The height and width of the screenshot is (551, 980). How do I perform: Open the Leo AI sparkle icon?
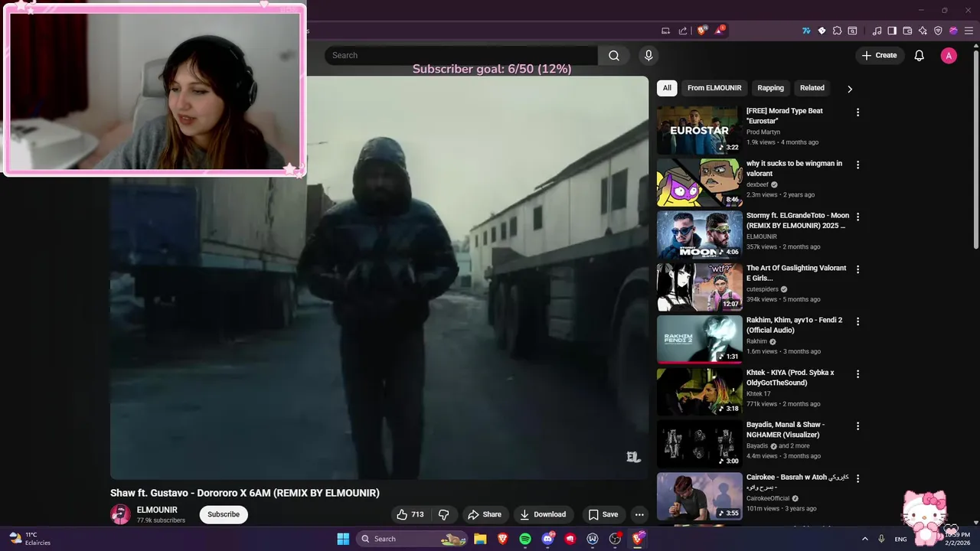point(923,31)
